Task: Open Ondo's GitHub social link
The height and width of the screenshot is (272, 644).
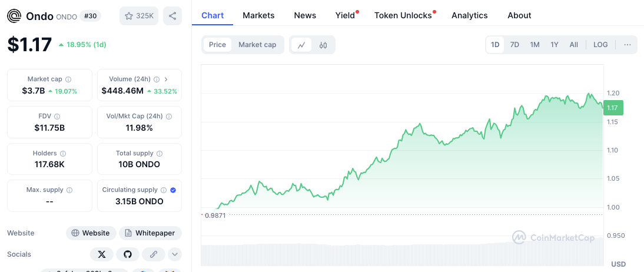Action: 128,254
